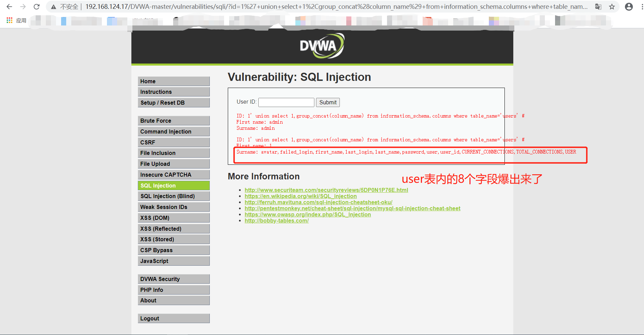The width and height of the screenshot is (644, 335).
Task: Open the bobby-tables.com link
Action: pos(277,221)
